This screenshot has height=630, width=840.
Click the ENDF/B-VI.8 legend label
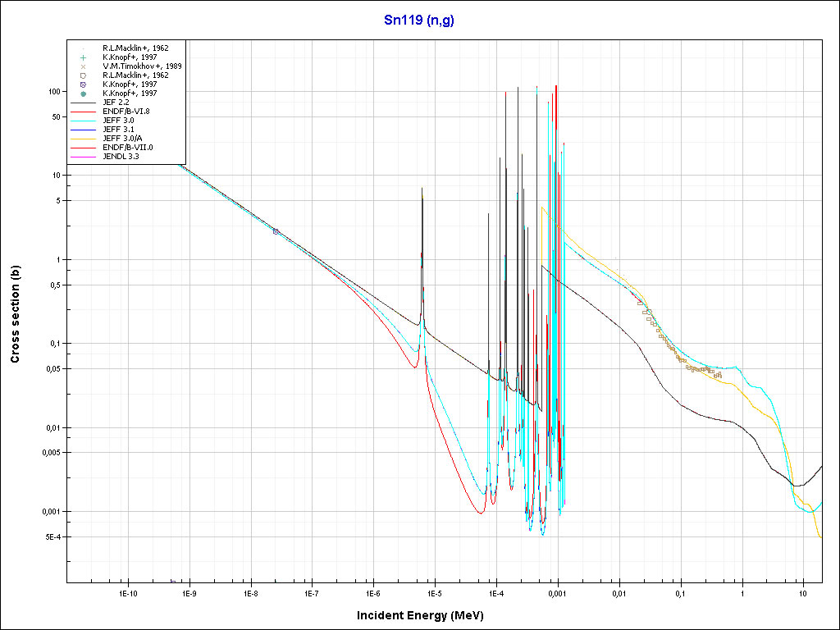pyautogui.click(x=126, y=112)
